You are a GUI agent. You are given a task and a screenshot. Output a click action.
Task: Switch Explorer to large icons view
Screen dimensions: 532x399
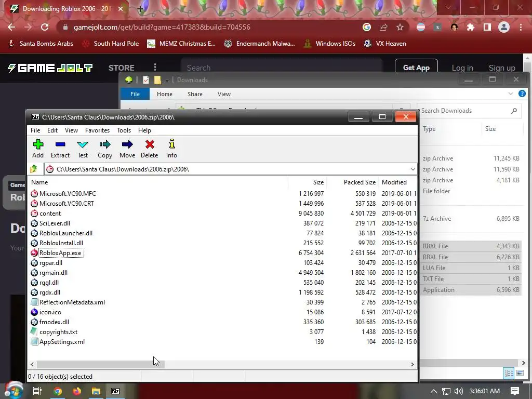[x=520, y=373]
